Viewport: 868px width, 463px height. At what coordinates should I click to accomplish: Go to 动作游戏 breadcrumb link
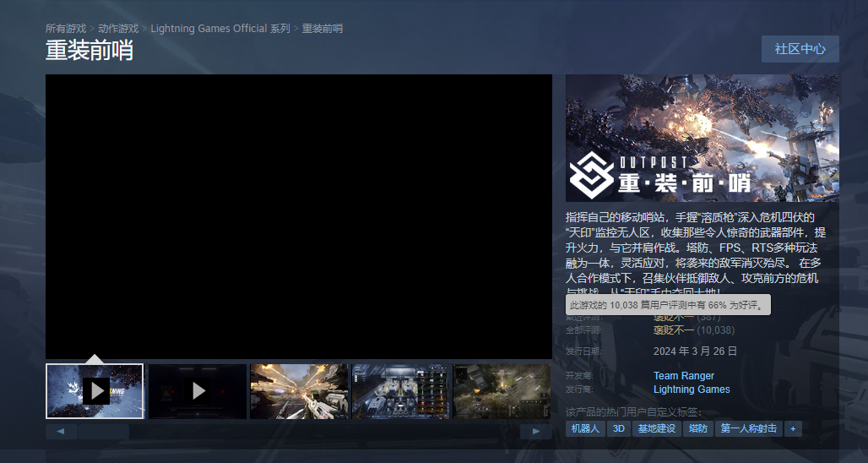(x=118, y=28)
